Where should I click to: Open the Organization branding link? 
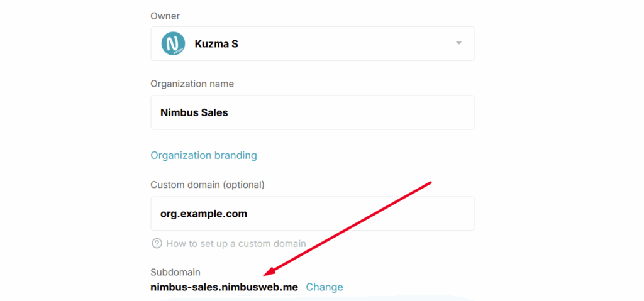(x=204, y=155)
